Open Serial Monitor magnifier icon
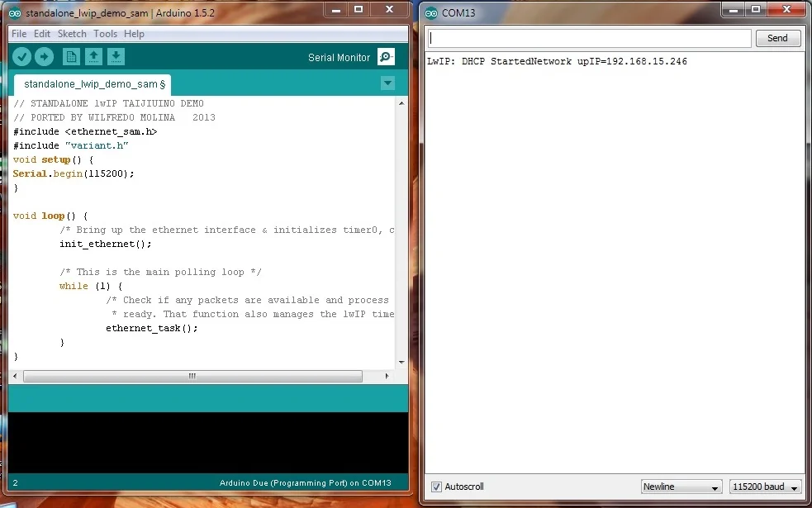This screenshot has height=508, width=812. [386, 57]
